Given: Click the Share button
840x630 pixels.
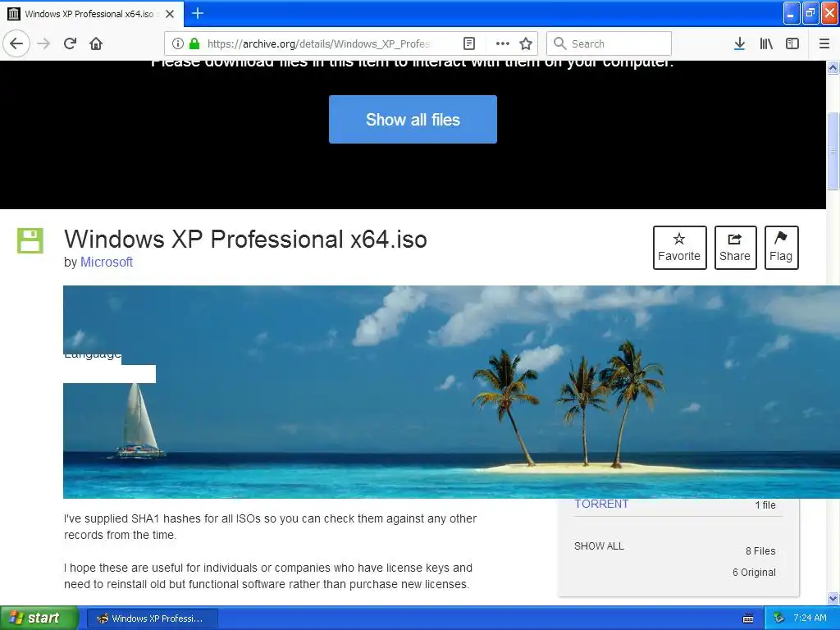Looking at the screenshot, I should coord(735,248).
